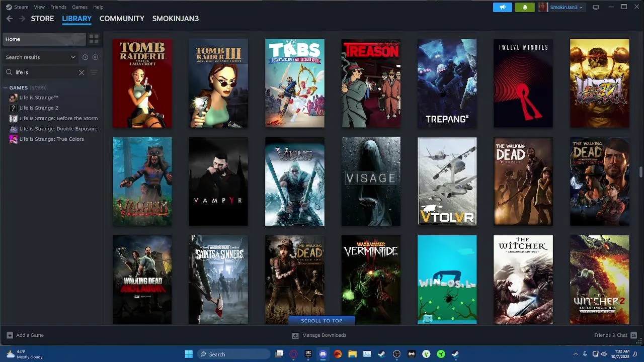Open Walking Dead Saints & Sinners cover

[x=218, y=280]
